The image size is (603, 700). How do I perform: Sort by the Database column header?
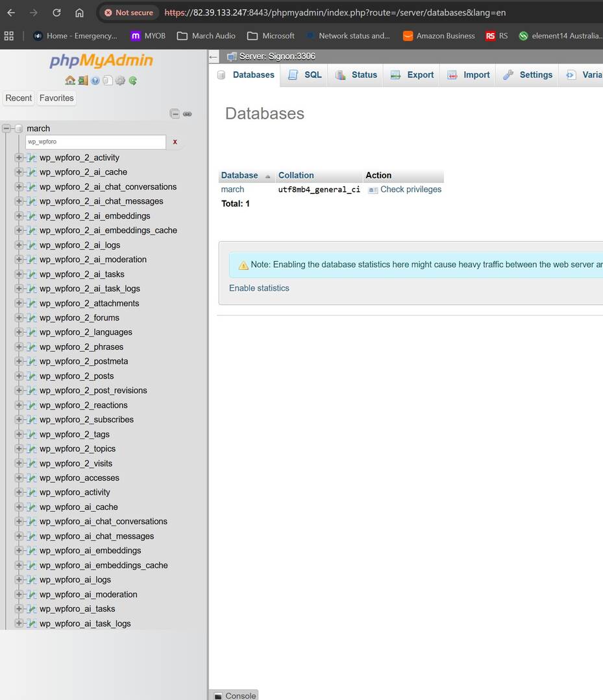pos(240,175)
